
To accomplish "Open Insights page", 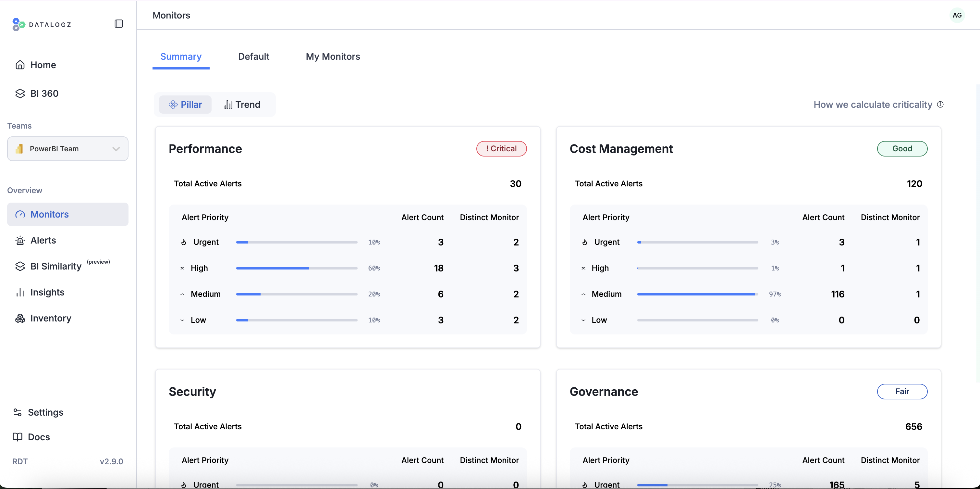I will coord(47,292).
